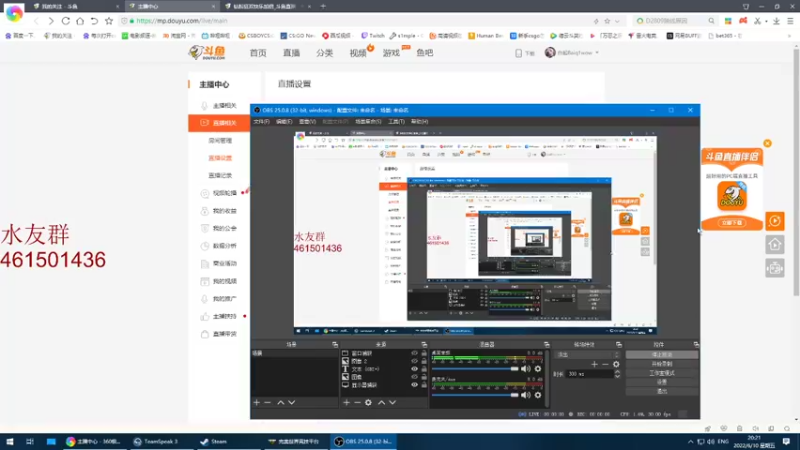Move the selected source down in the list
The image size is (800, 450).
[392, 403]
